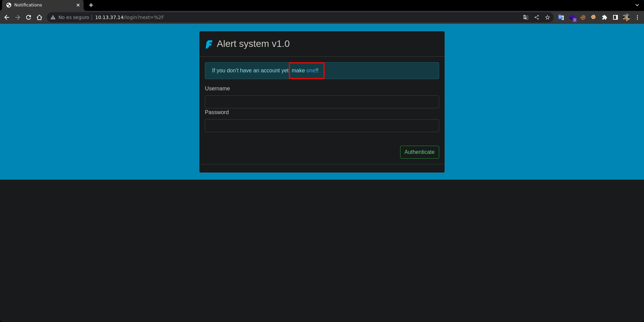Click the 'Password' label

(x=217, y=112)
